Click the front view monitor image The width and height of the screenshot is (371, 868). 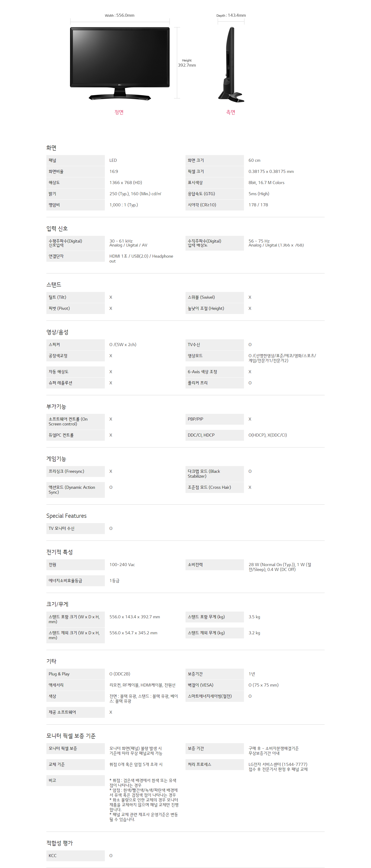pyautogui.click(x=119, y=62)
